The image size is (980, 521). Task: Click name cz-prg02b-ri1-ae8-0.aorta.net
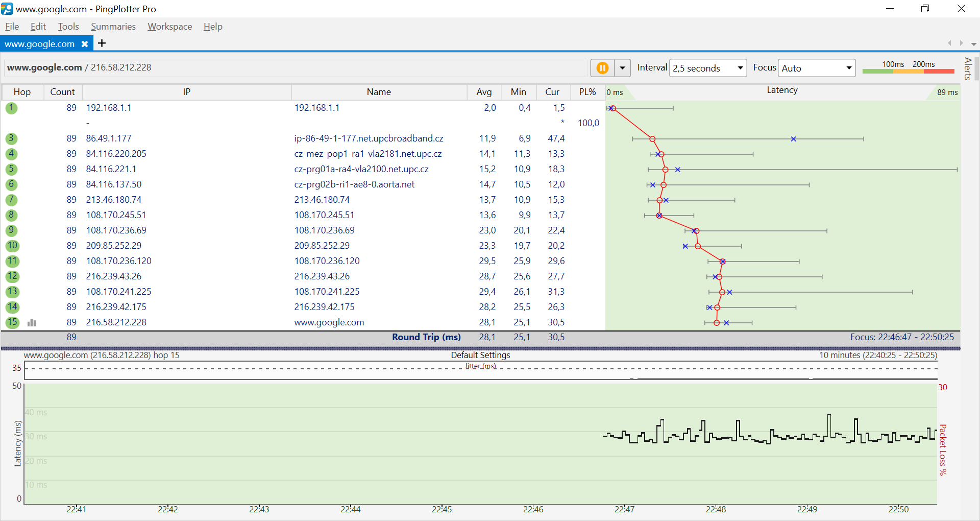tap(354, 184)
